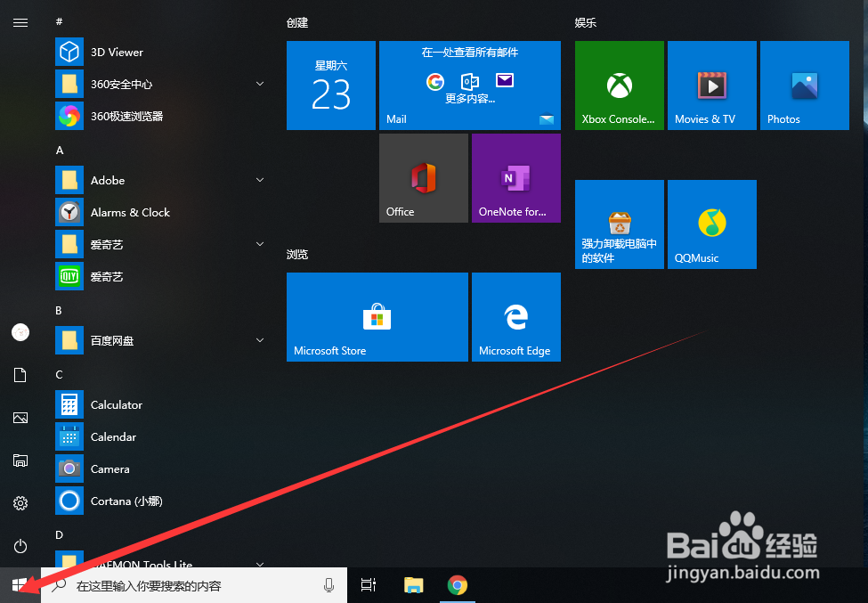This screenshot has width=868, height=603.
Task: Click the power button in the sidebar
Action: (x=20, y=546)
